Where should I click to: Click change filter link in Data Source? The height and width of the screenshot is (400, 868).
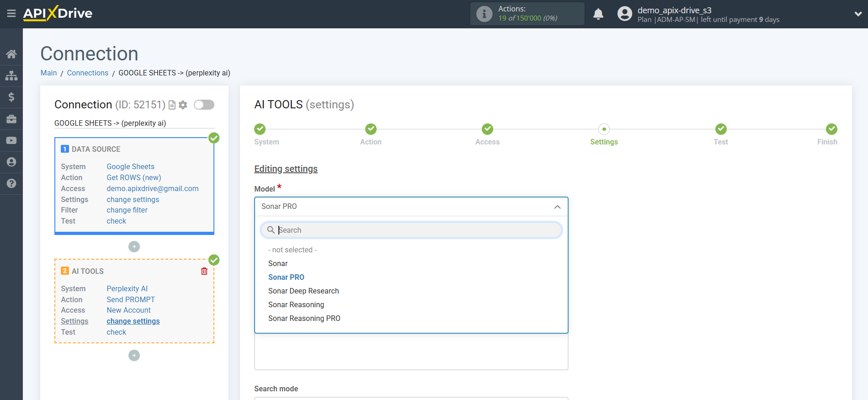click(x=127, y=210)
